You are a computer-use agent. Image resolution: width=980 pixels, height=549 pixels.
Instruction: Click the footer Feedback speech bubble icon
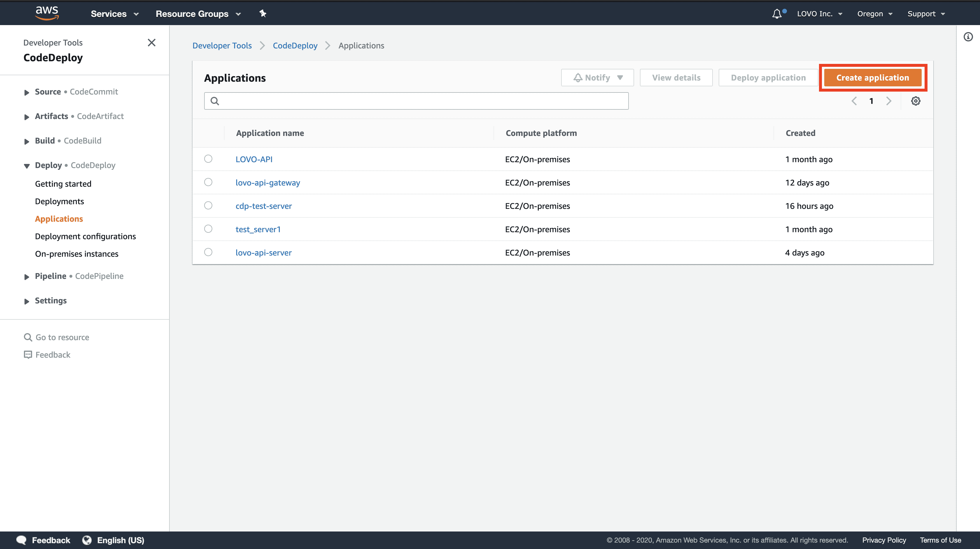(x=21, y=540)
